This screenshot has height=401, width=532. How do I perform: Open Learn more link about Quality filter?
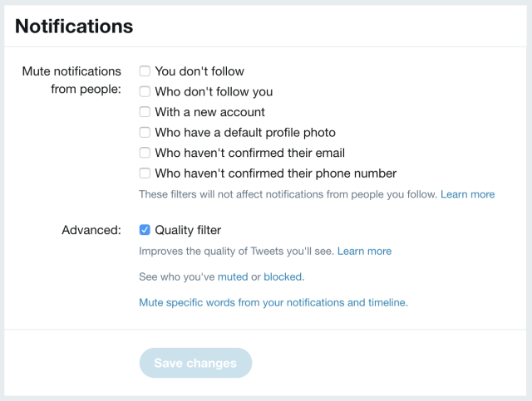364,252
